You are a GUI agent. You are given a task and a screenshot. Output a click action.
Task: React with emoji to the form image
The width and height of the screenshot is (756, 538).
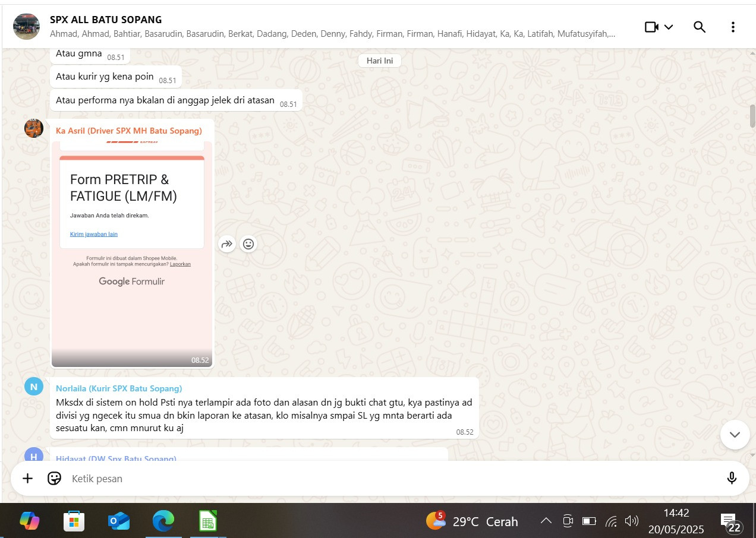tap(248, 243)
